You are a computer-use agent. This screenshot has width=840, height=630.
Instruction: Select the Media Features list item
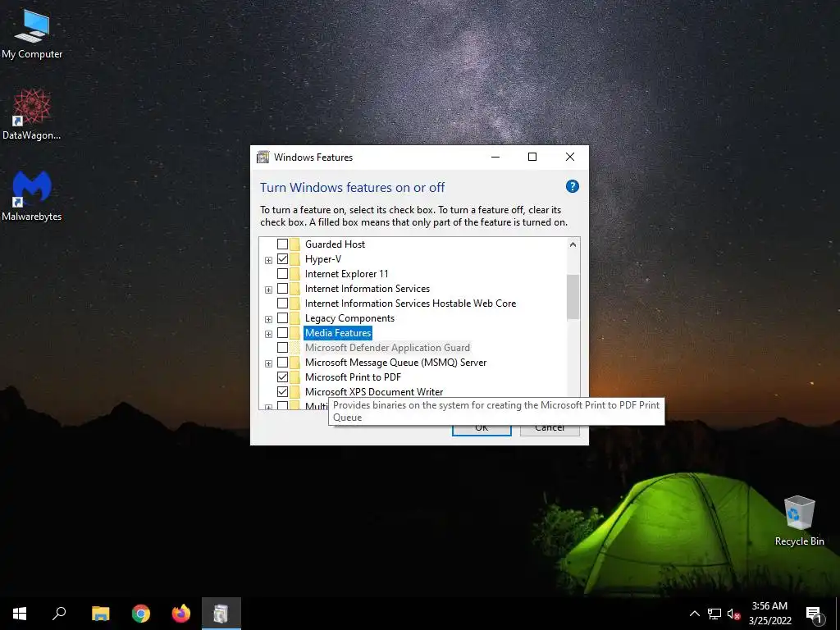338,333
